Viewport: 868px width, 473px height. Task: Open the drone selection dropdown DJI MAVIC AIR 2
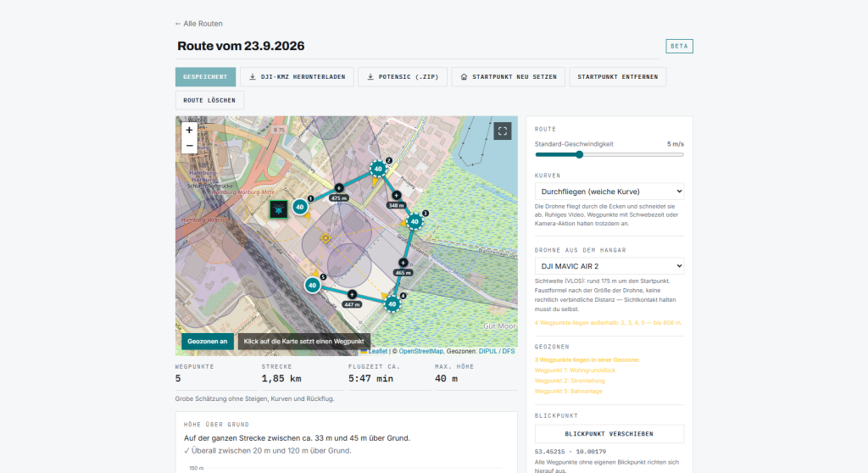tap(609, 266)
